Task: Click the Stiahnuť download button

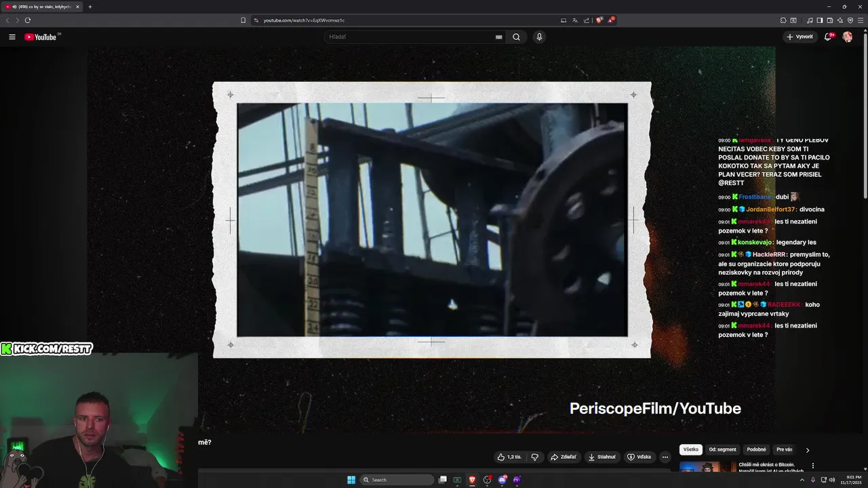Action: coord(602,457)
